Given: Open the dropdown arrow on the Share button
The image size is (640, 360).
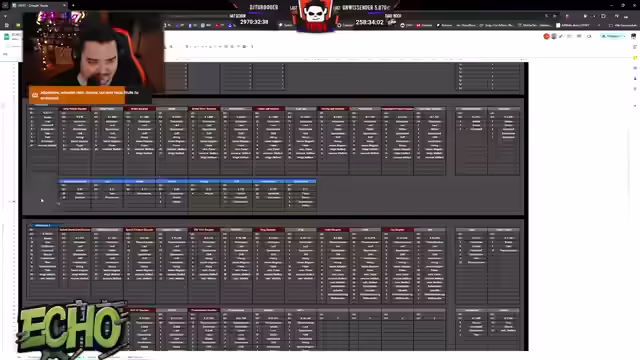Looking at the screenshot, I should (x=623, y=36).
